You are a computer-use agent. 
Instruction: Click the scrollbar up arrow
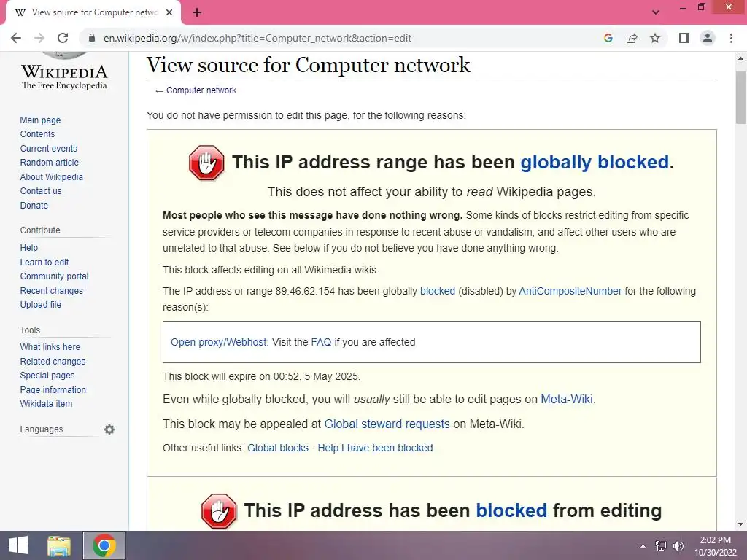740,58
